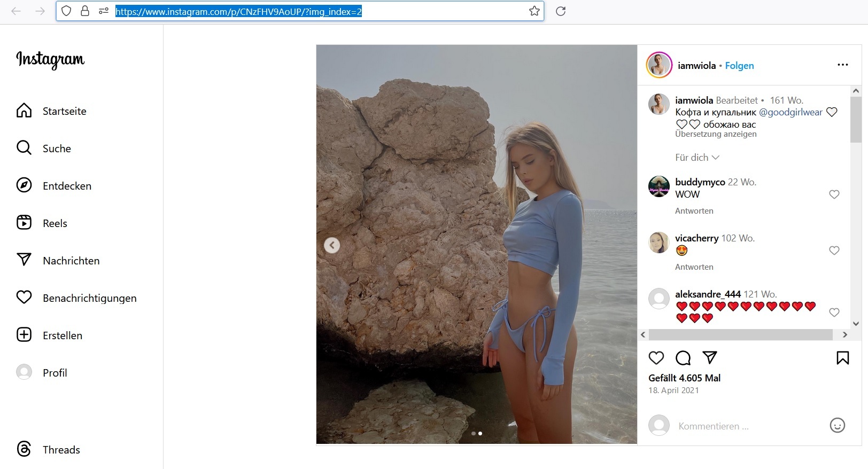Open Nachrichten paper plane icon

[x=24, y=260]
